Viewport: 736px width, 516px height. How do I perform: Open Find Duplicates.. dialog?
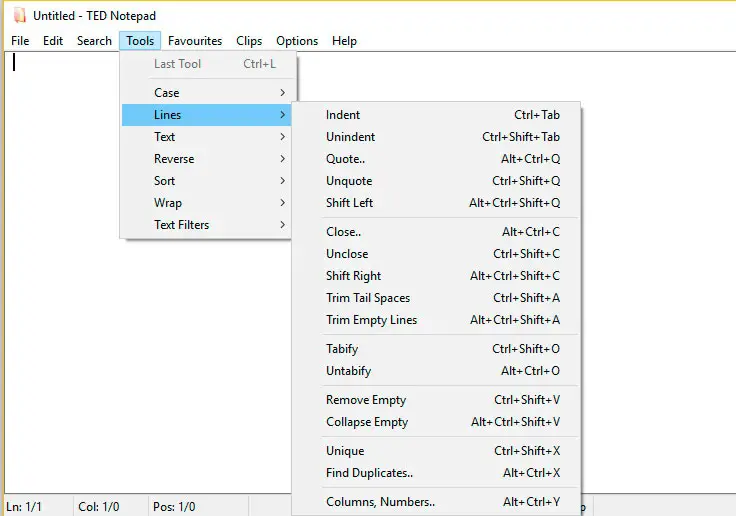coord(370,473)
